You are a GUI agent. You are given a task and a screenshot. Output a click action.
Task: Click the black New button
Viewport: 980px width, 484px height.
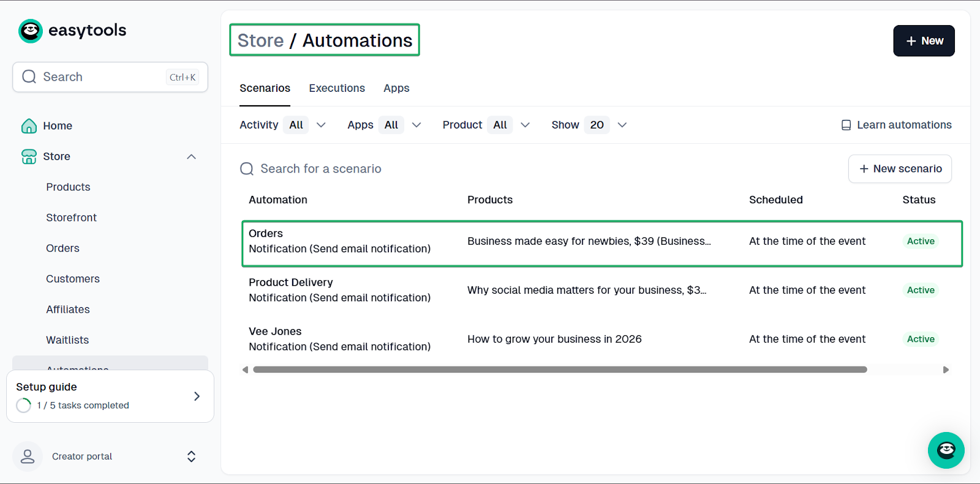(x=924, y=41)
